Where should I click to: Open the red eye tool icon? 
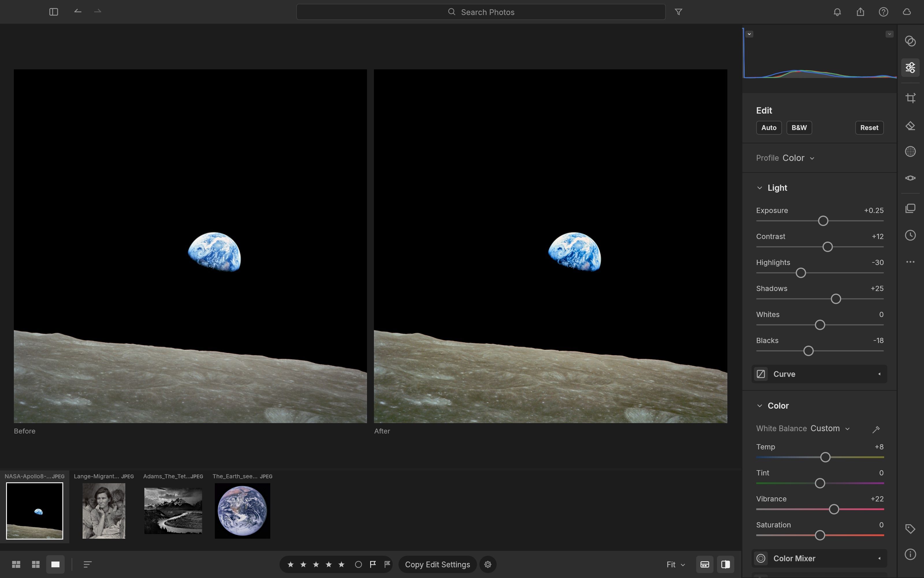click(910, 178)
